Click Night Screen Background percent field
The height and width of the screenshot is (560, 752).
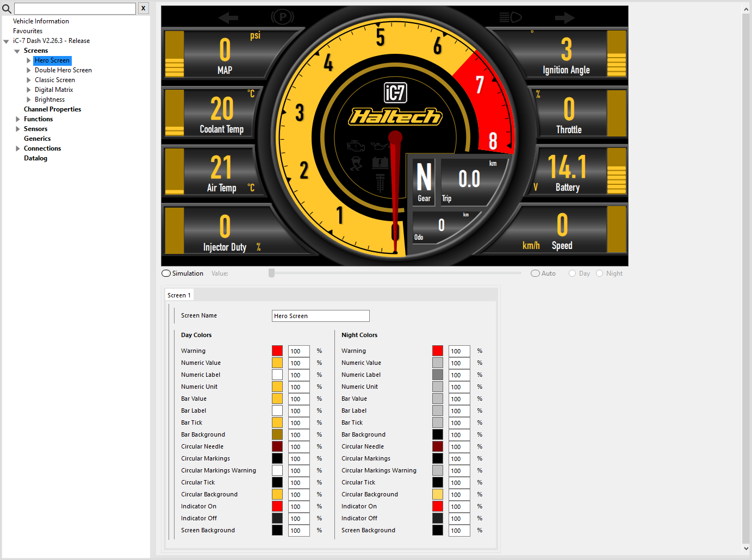coord(459,531)
